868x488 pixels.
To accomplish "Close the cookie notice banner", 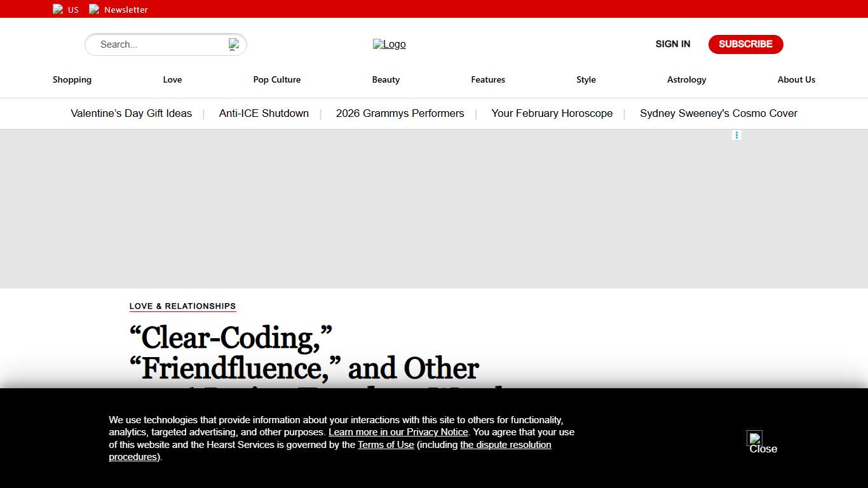I will click(755, 439).
